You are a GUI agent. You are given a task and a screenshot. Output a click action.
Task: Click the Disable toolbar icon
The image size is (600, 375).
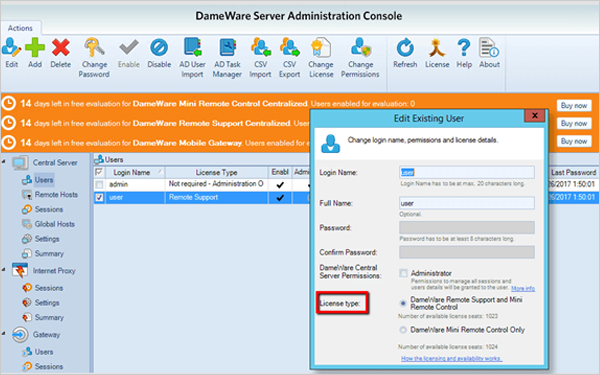(159, 53)
